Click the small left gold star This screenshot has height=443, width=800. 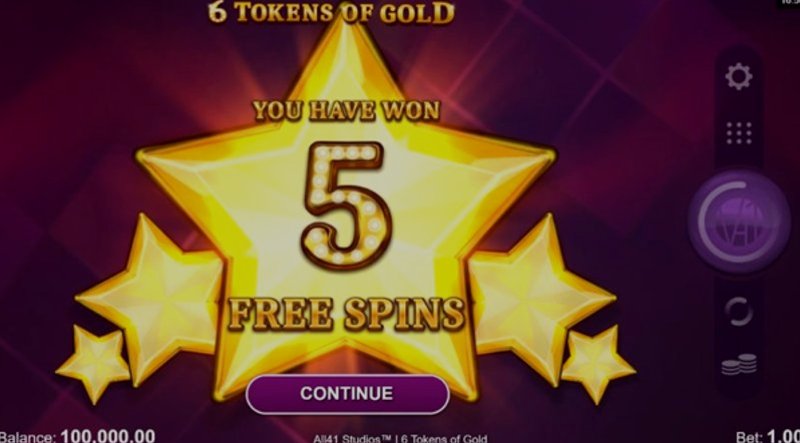tap(93, 363)
